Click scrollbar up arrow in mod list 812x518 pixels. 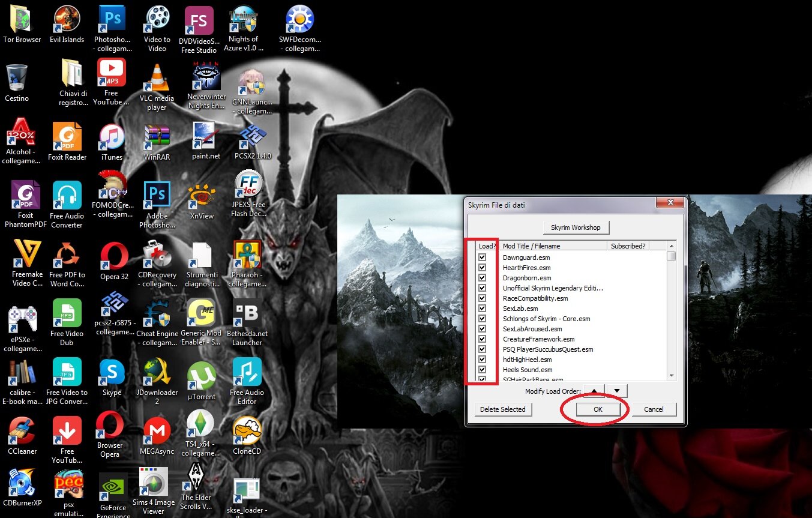click(672, 245)
